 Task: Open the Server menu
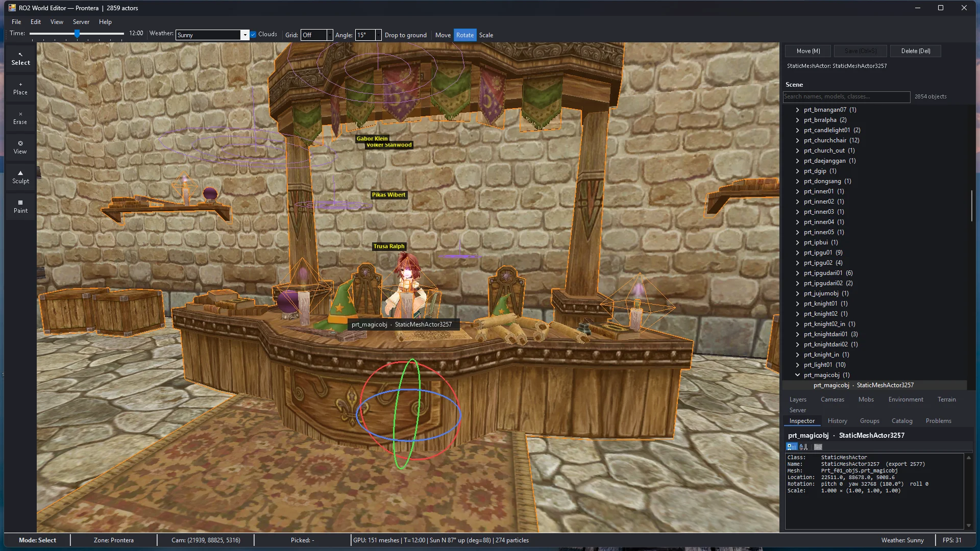pos(81,22)
